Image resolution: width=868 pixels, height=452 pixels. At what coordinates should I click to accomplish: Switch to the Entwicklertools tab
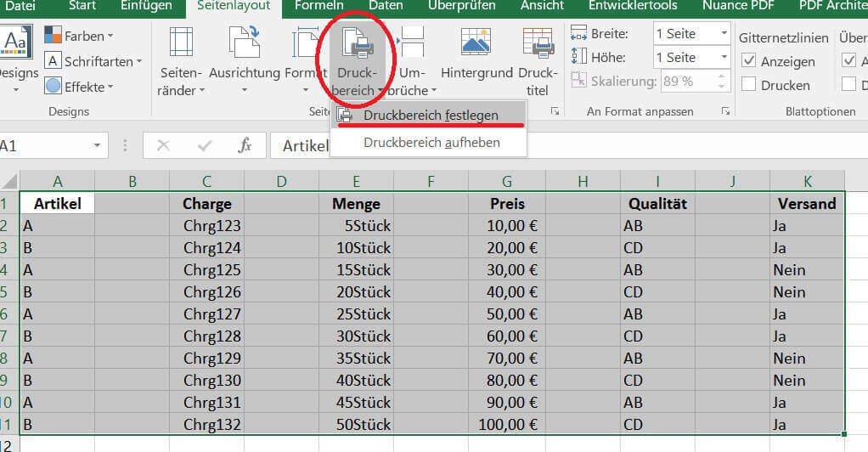(x=633, y=6)
